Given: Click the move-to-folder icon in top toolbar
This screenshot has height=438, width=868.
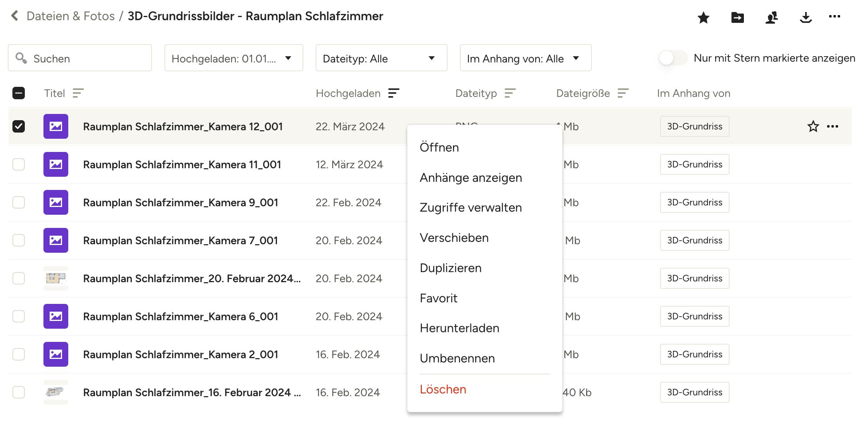Looking at the screenshot, I should [x=738, y=17].
